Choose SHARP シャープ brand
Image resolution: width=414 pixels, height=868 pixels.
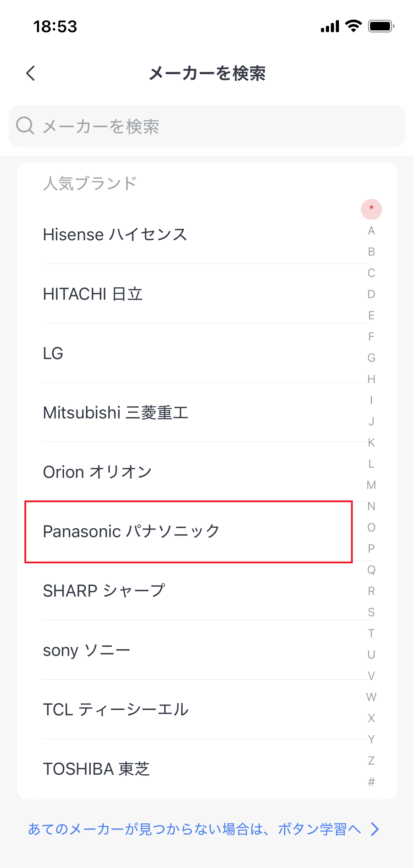point(197,591)
